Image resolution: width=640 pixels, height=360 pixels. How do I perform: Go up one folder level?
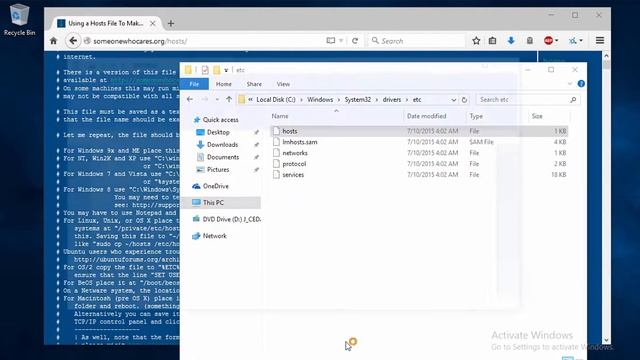point(229,99)
